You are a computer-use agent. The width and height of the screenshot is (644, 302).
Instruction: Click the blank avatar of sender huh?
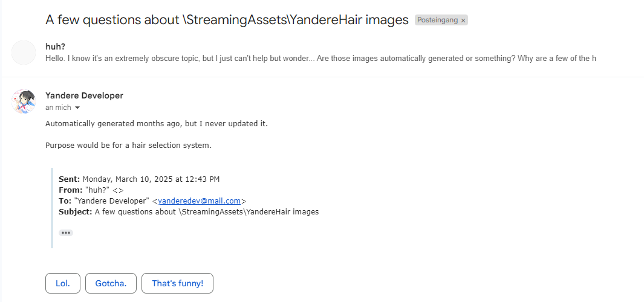[24, 53]
